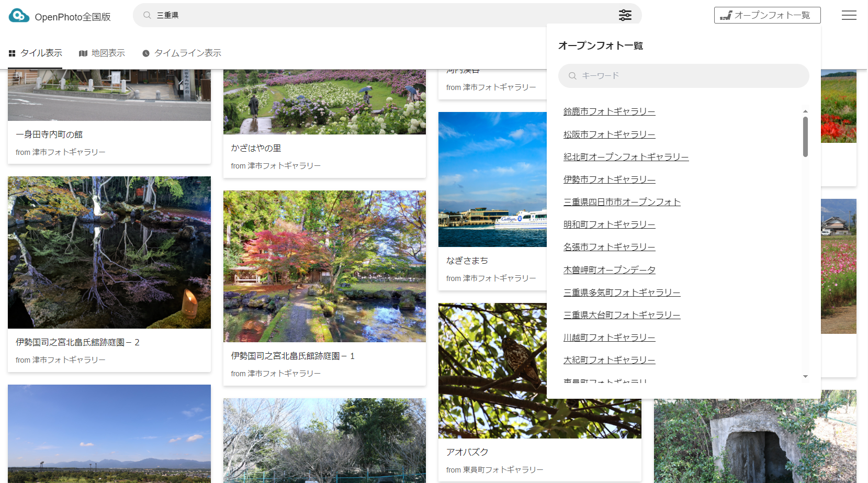
Task: Open the blue sky landscape photo
Action: (x=109, y=434)
